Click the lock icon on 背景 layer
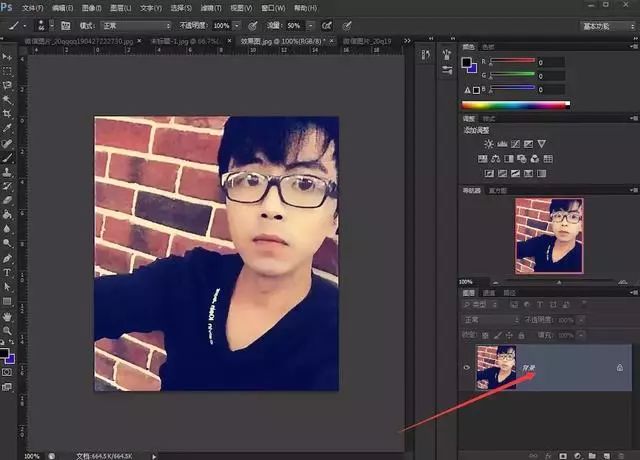640x460 pixels. pyautogui.click(x=620, y=368)
